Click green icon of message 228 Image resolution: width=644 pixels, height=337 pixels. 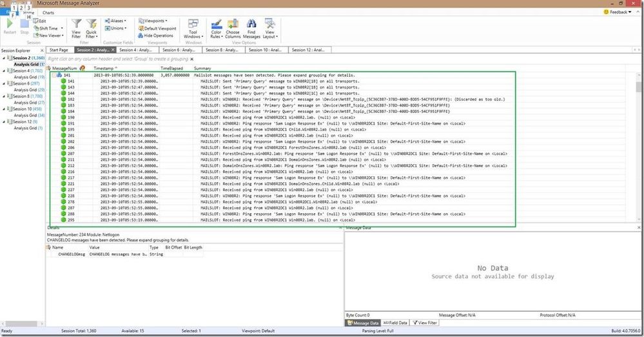tap(63, 196)
